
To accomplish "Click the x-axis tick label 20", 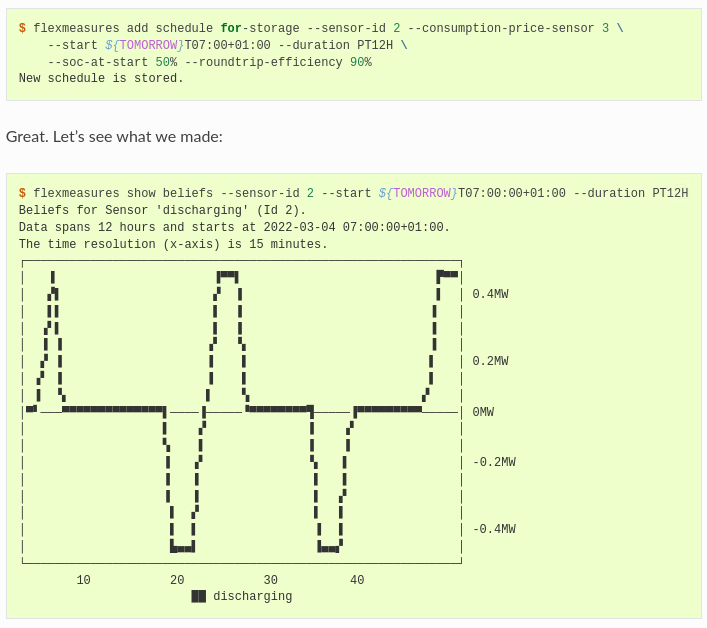I will 177,580.
